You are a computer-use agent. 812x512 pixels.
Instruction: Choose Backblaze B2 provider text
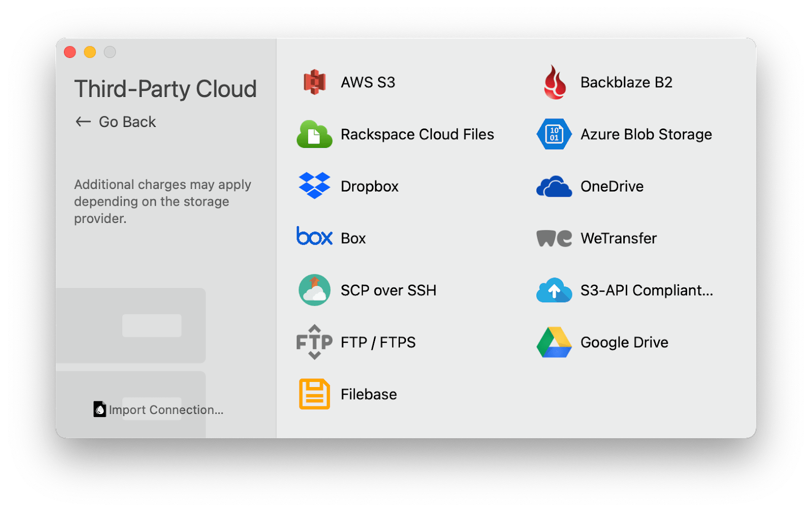click(x=626, y=82)
